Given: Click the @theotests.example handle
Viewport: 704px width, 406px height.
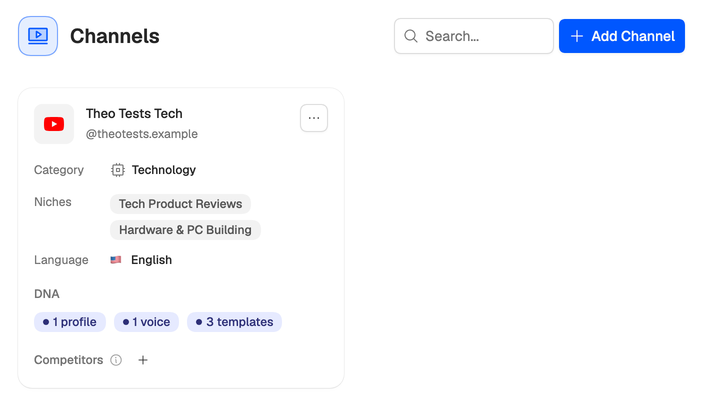Looking at the screenshot, I should 142,134.
